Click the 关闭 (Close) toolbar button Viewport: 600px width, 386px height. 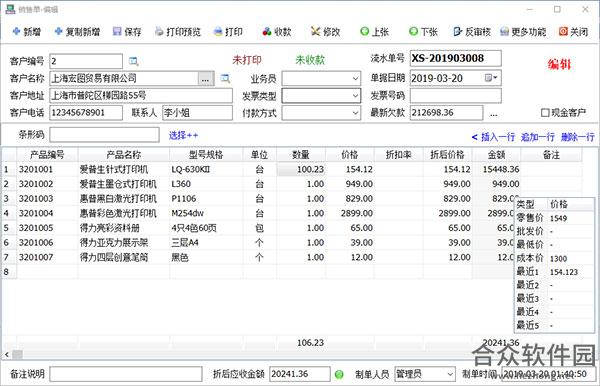pyautogui.click(x=573, y=32)
